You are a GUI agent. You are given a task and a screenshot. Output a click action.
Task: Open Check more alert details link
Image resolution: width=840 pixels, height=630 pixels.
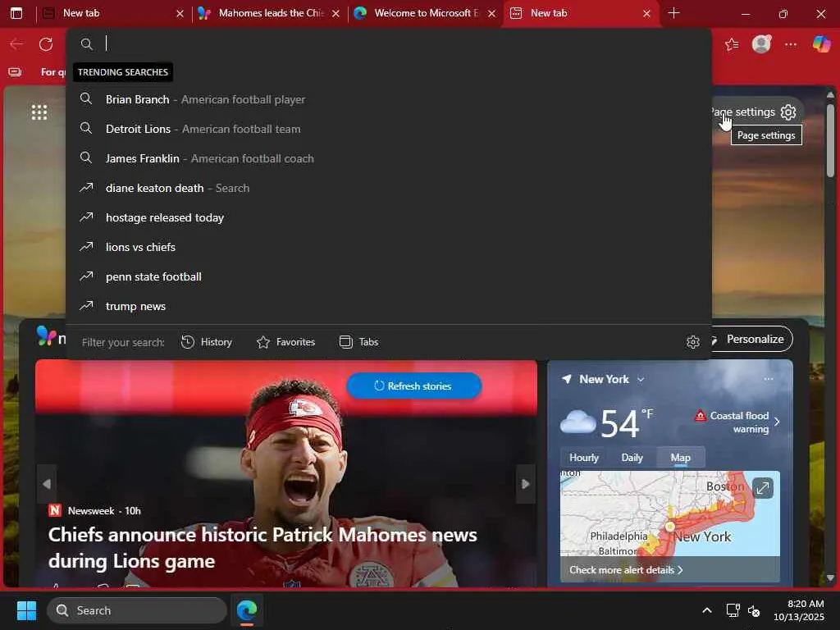click(x=626, y=570)
